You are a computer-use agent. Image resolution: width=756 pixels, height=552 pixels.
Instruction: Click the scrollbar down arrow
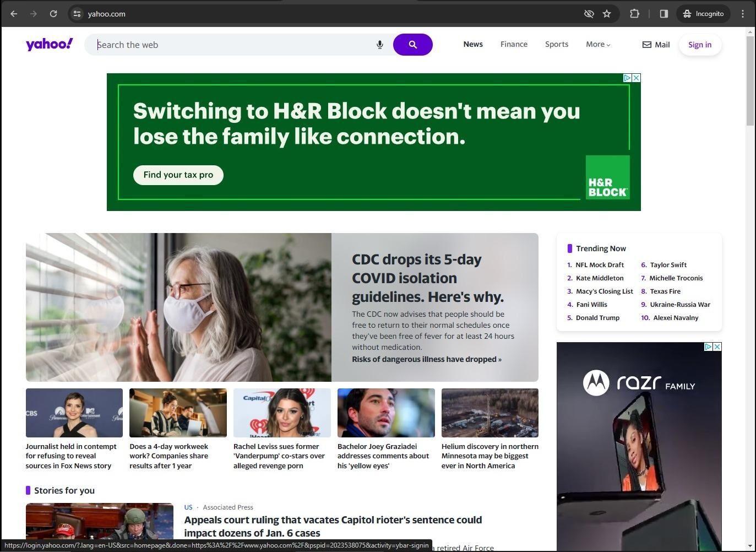coord(750,546)
